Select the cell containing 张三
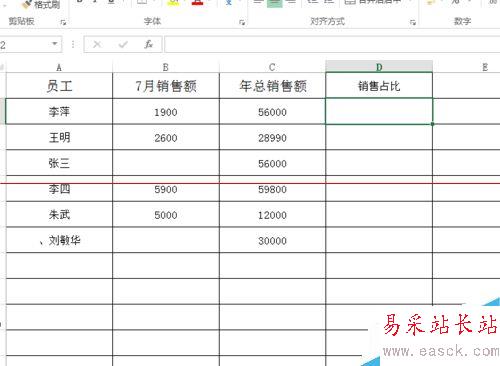The image size is (500, 366). (59, 163)
